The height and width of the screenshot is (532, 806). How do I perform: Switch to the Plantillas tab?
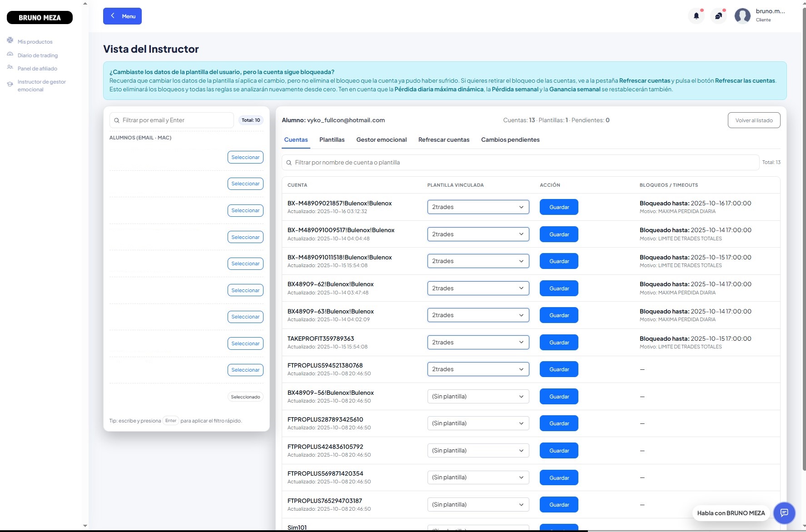click(332, 140)
